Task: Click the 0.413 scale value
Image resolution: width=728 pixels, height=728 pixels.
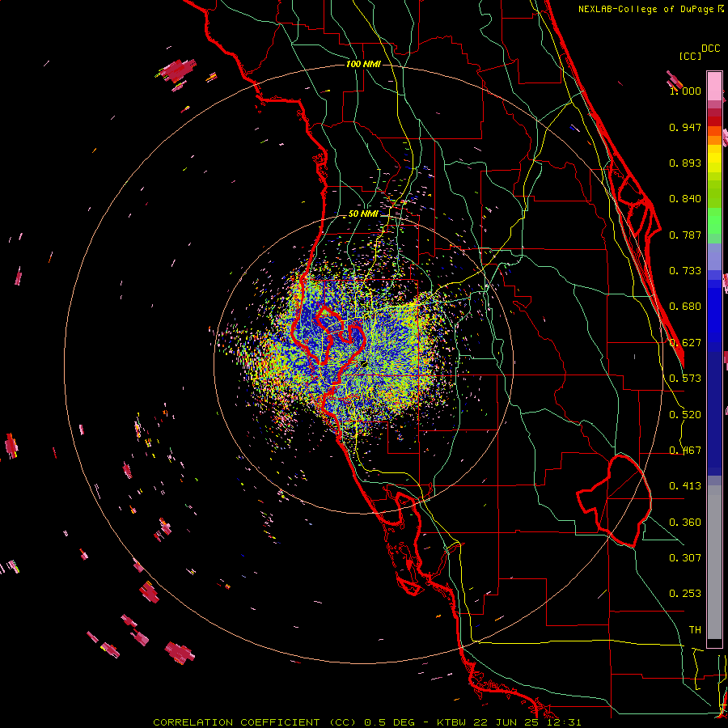Action: pyautogui.click(x=685, y=486)
